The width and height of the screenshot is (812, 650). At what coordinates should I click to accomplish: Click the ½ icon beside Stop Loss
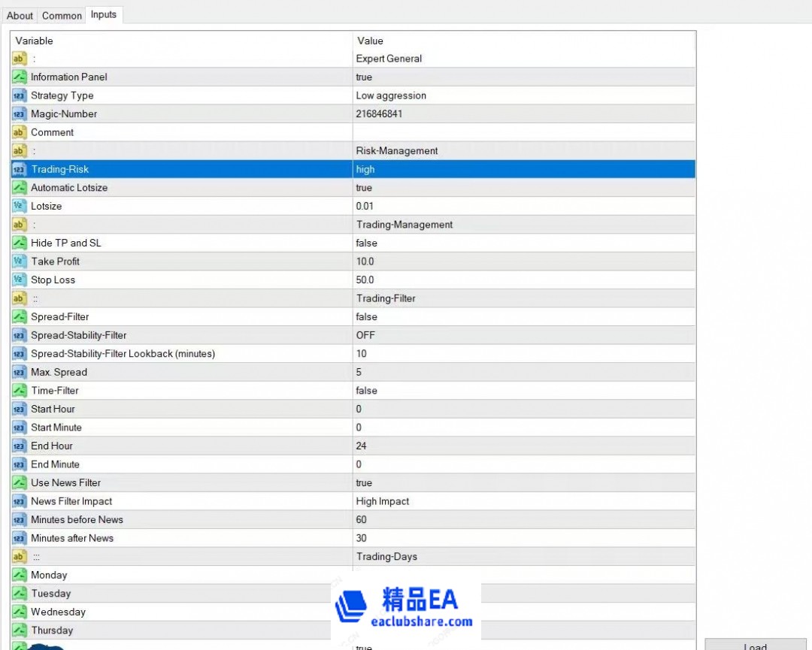pyautogui.click(x=19, y=280)
